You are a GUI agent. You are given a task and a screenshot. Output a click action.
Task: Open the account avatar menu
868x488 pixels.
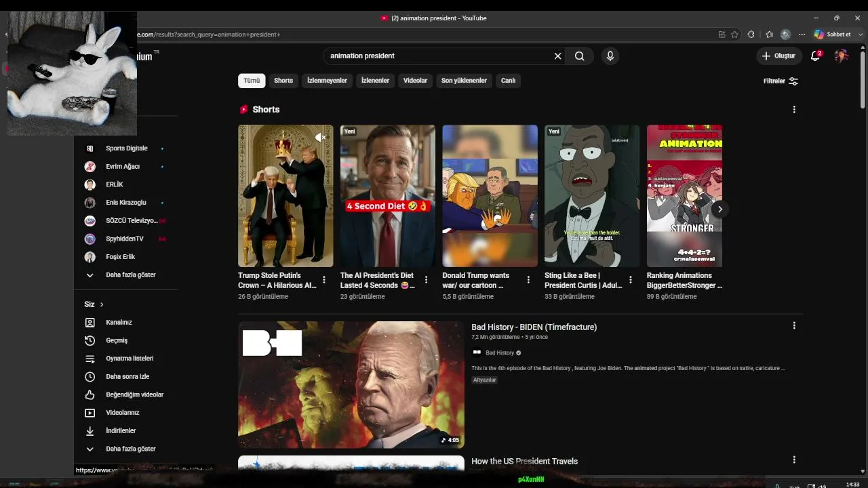[x=842, y=56]
